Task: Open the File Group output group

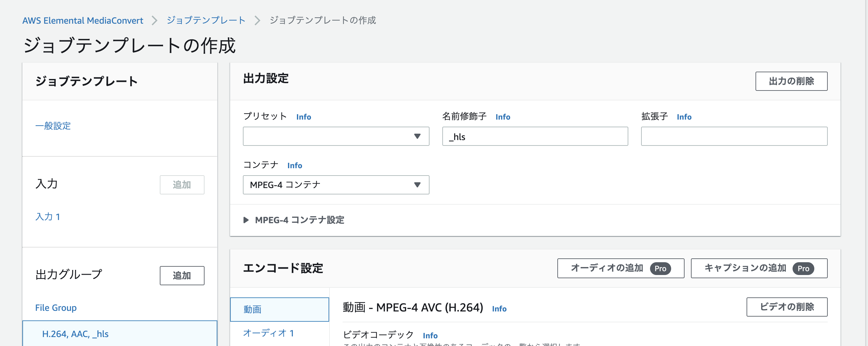Action: coord(56,307)
